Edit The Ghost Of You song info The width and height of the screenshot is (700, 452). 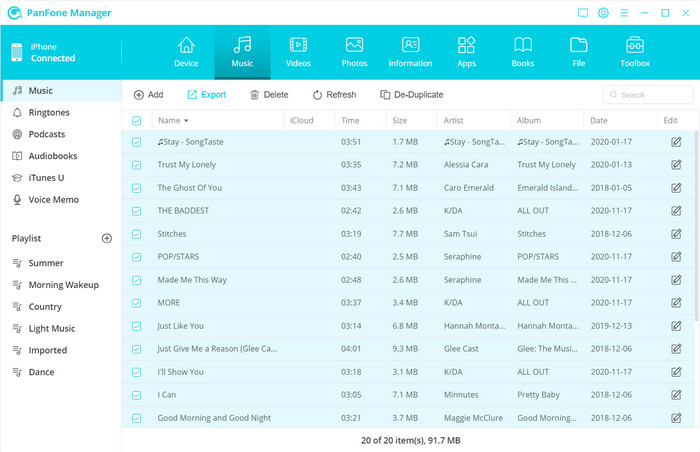(676, 188)
